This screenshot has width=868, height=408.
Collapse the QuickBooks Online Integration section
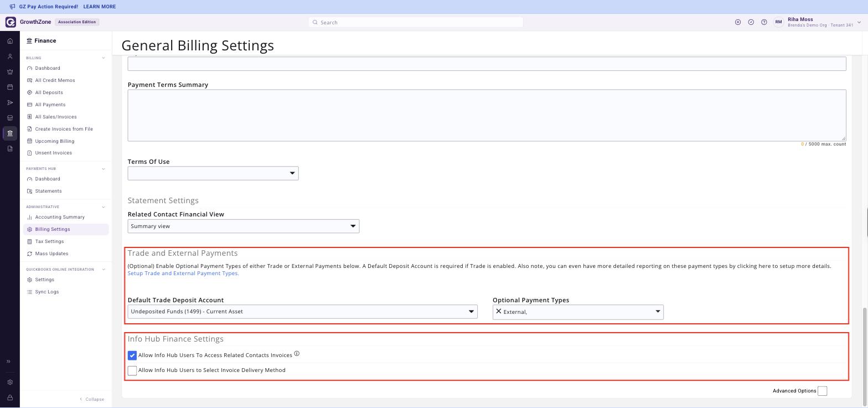point(104,270)
